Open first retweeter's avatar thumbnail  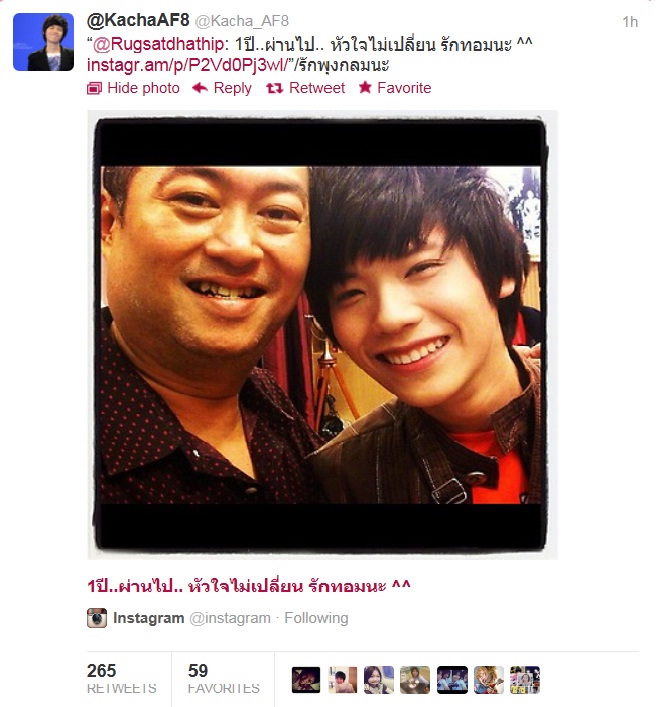pyautogui.click(x=306, y=679)
